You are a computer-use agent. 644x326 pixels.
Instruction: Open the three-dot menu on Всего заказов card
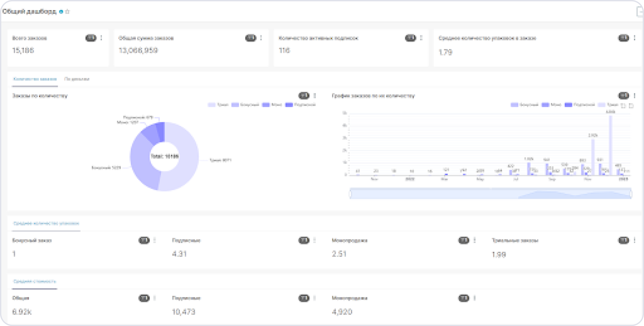[101, 38]
